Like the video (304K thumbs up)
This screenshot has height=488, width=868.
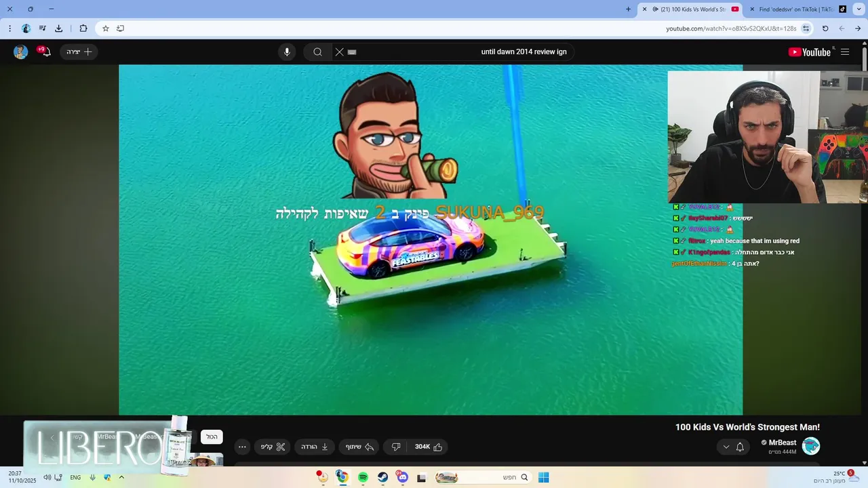[429, 447]
